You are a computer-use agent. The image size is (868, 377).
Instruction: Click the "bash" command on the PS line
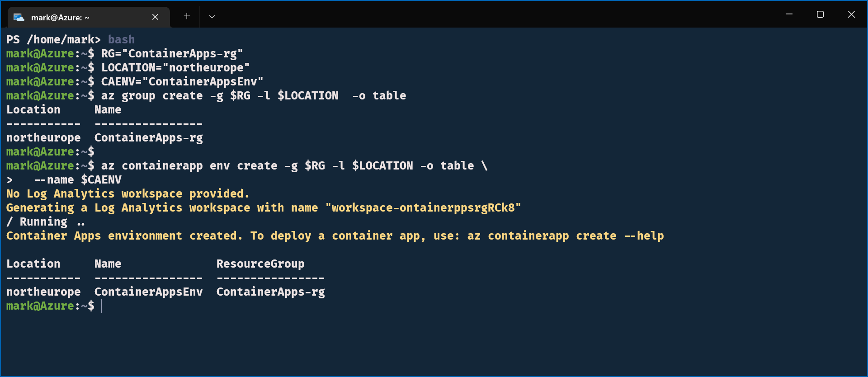pos(121,40)
